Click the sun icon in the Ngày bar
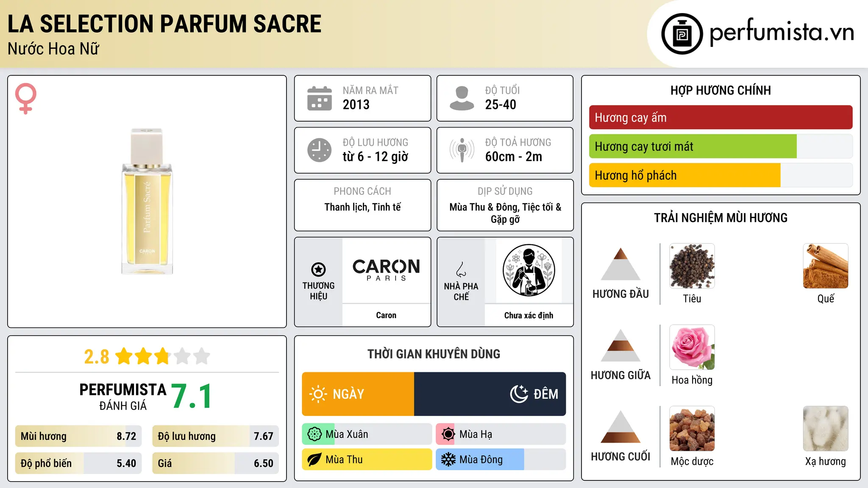This screenshot has height=488, width=868. (318, 394)
